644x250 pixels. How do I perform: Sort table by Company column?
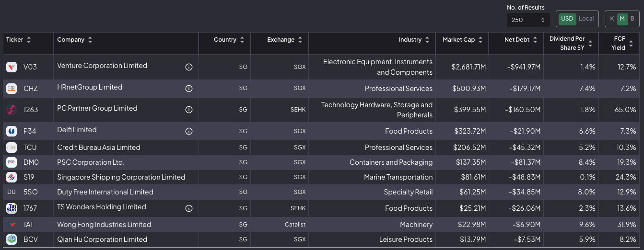[90, 40]
